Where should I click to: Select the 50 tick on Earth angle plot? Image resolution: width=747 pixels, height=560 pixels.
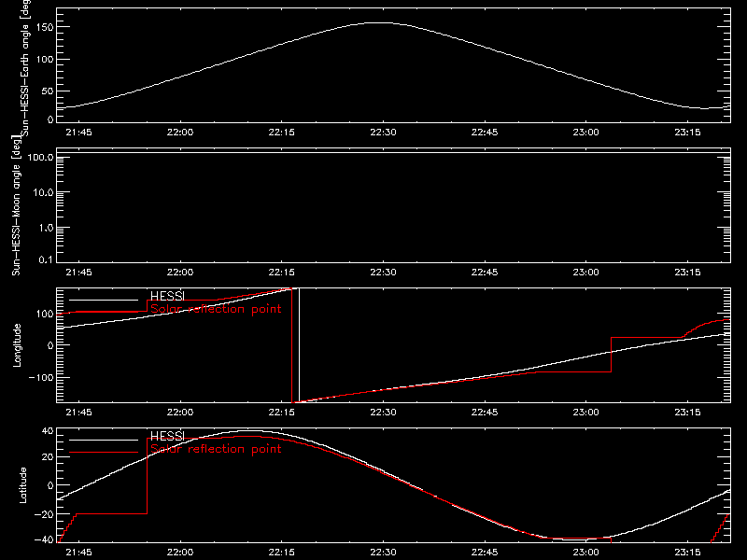48,91
